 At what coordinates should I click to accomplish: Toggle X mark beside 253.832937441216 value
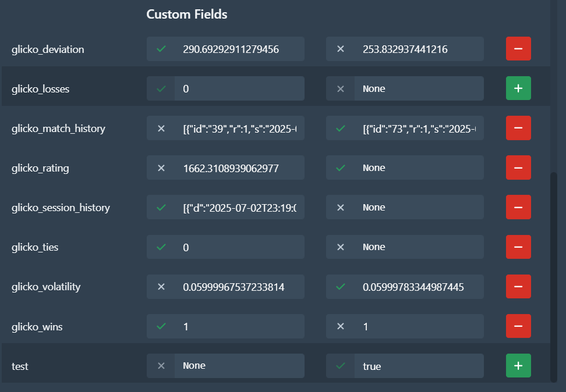341,49
